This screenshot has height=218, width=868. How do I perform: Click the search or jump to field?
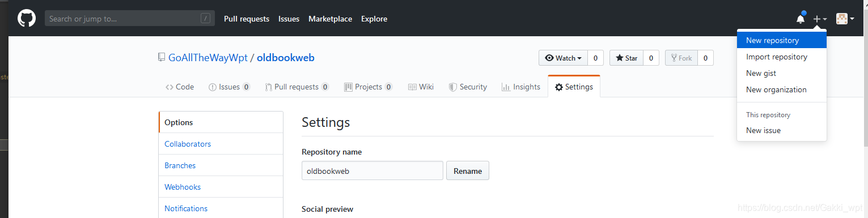pos(130,19)
